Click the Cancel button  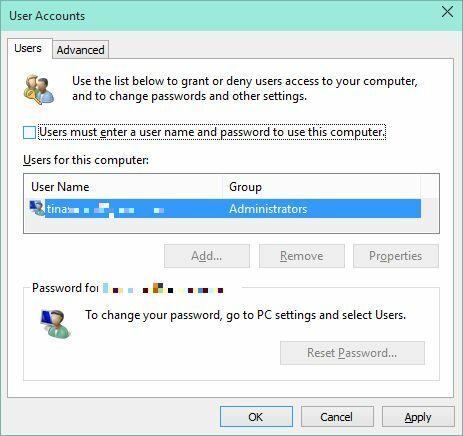click(337, 417)
